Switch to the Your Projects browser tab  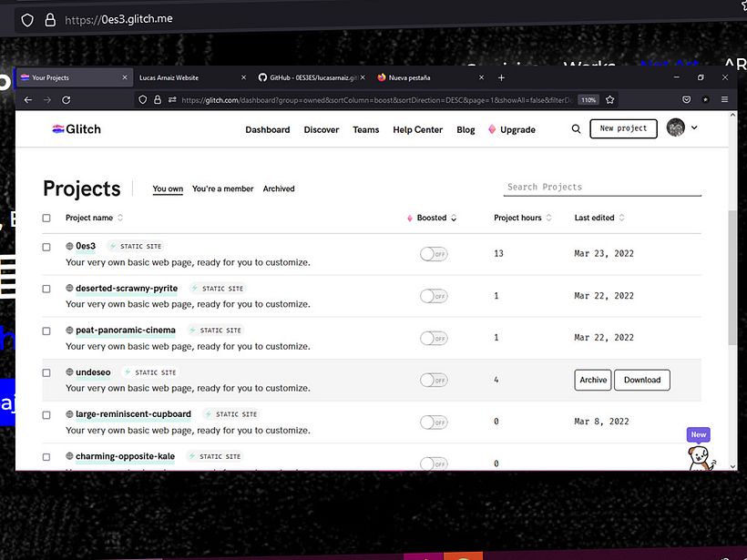point(74,77)
